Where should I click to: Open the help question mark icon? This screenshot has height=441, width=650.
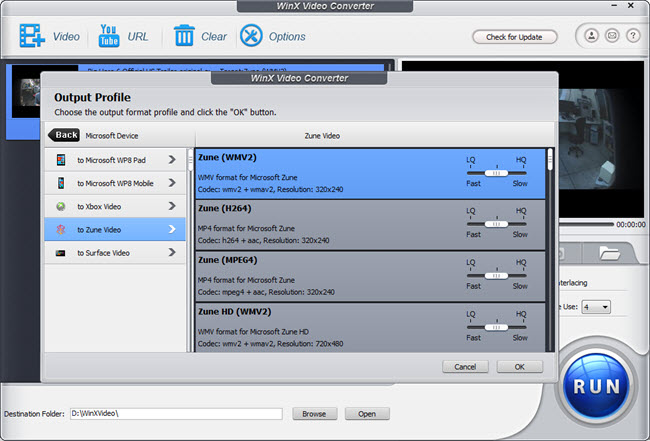(x=633, y=36)
